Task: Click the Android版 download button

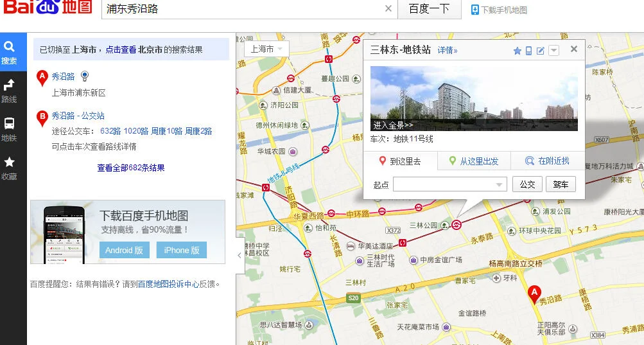Action: [125, 250]
